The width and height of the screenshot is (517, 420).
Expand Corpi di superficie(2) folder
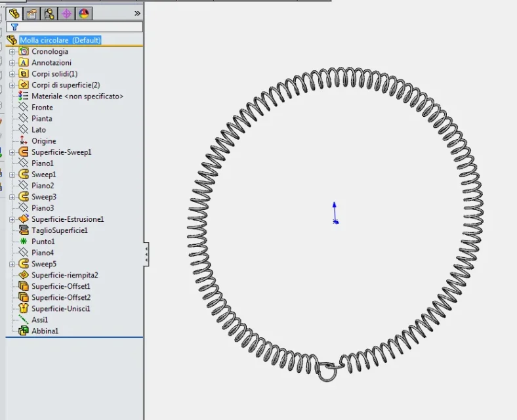tap(12, 85)
